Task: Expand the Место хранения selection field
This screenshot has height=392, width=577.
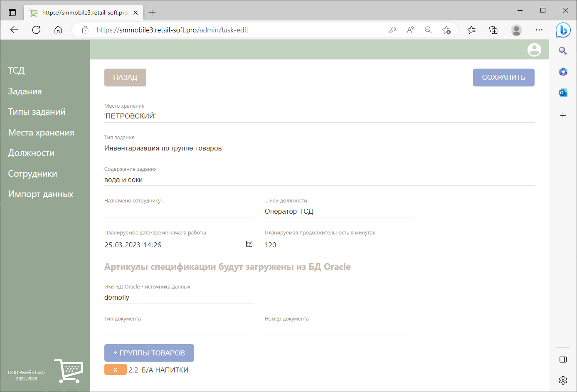Action: 319,116
